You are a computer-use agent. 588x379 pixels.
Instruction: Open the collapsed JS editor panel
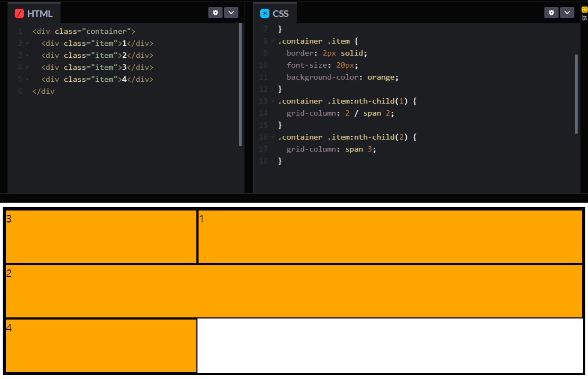pos(584,14)
